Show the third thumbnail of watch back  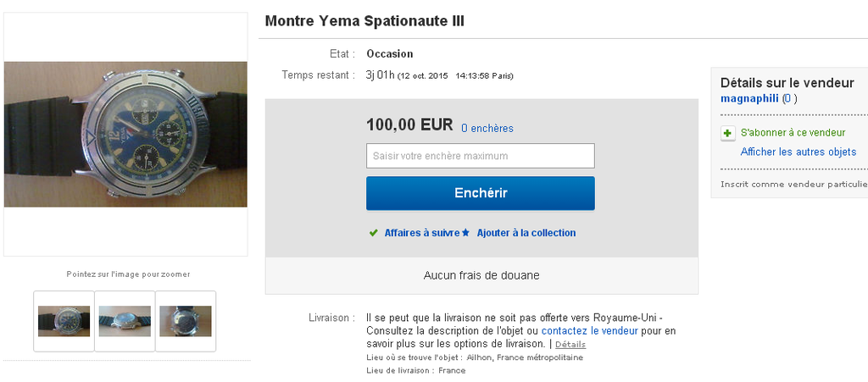coord(186,321)
